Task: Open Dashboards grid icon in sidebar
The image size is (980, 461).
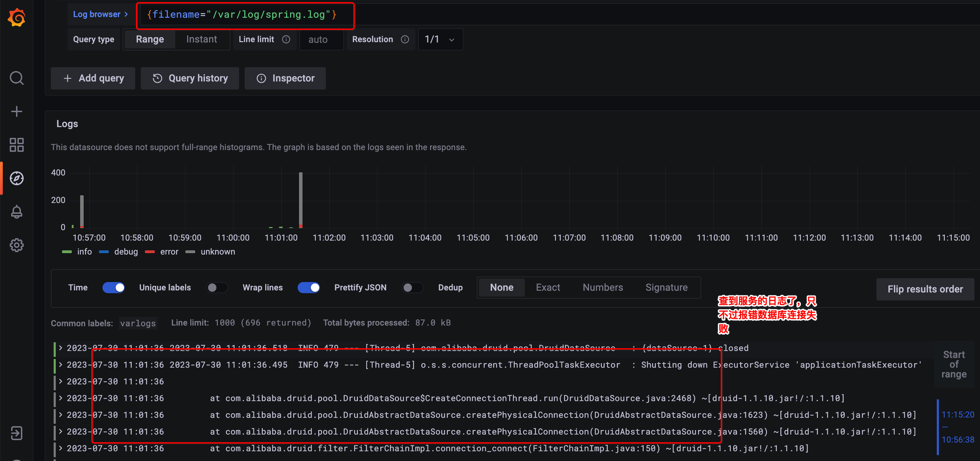Action: tap(16, 145)
